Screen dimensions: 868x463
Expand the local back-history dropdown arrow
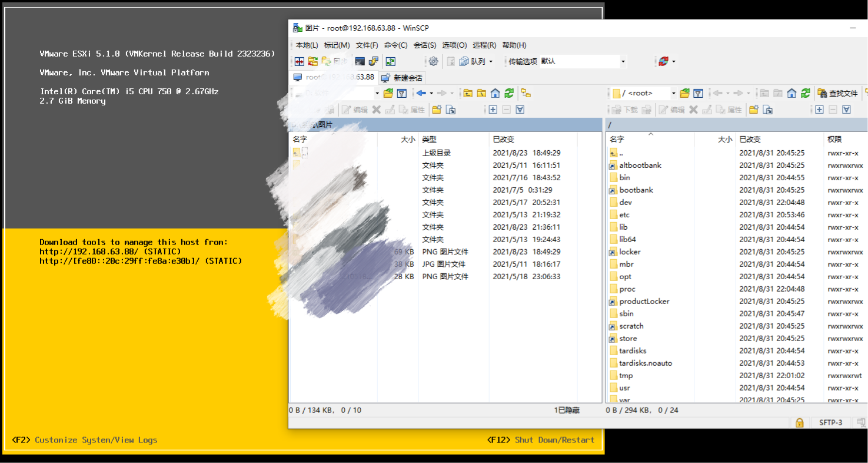pos(431,93)
